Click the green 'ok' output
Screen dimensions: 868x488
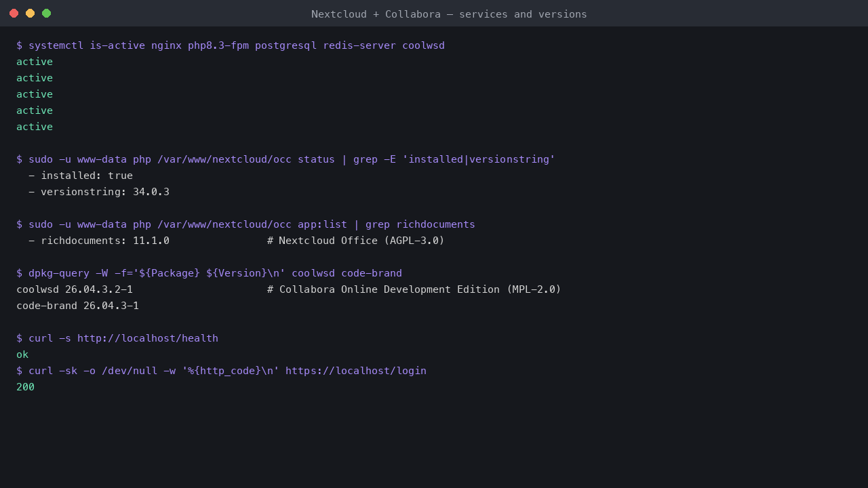click(x=22, y=354)
